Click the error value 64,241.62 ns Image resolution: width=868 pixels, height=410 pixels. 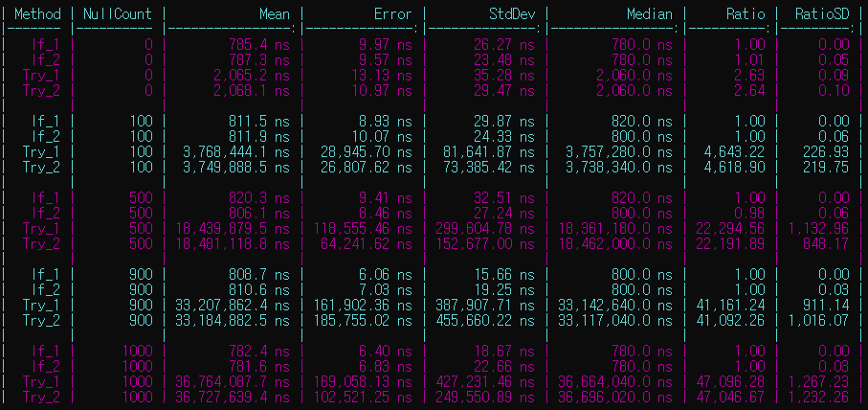click(367, 243)
